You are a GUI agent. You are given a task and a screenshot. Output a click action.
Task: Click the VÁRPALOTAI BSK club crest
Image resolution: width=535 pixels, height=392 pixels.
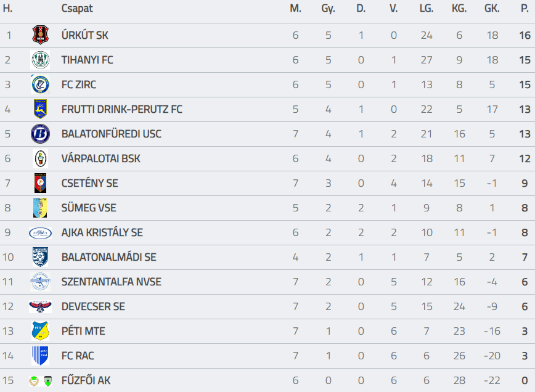tap(40, 158)
